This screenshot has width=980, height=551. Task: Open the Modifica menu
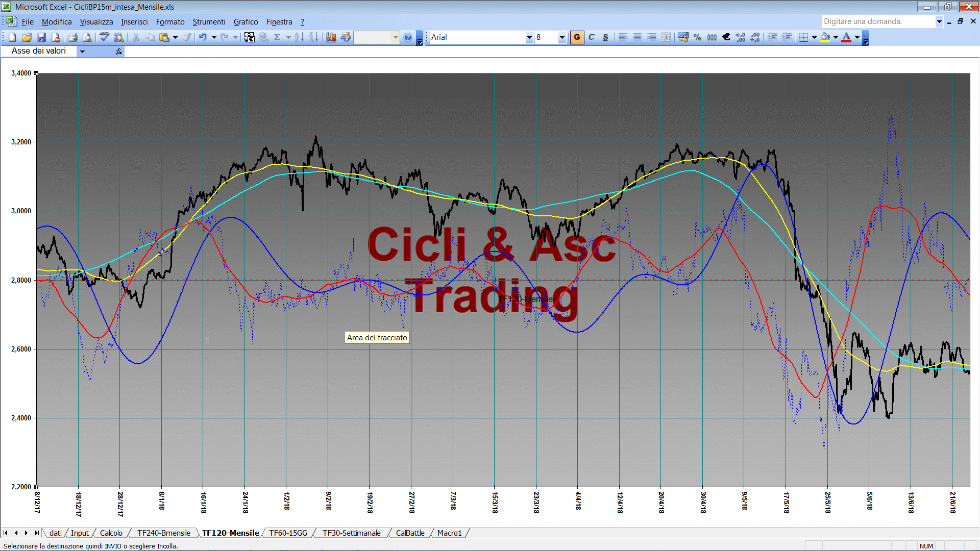coord(57,22)
